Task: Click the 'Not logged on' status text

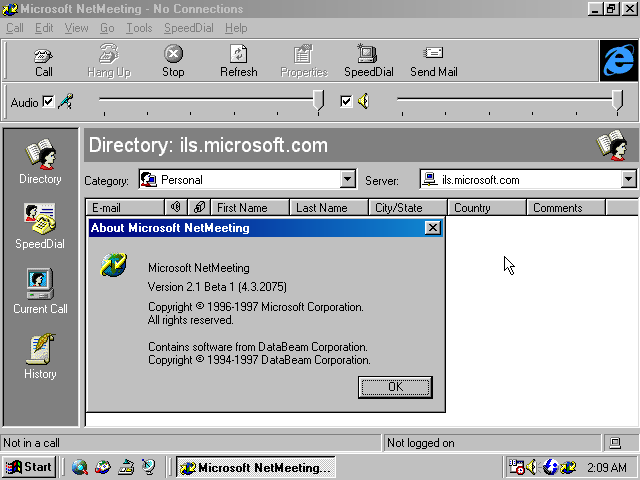Action: pos(420,443)
